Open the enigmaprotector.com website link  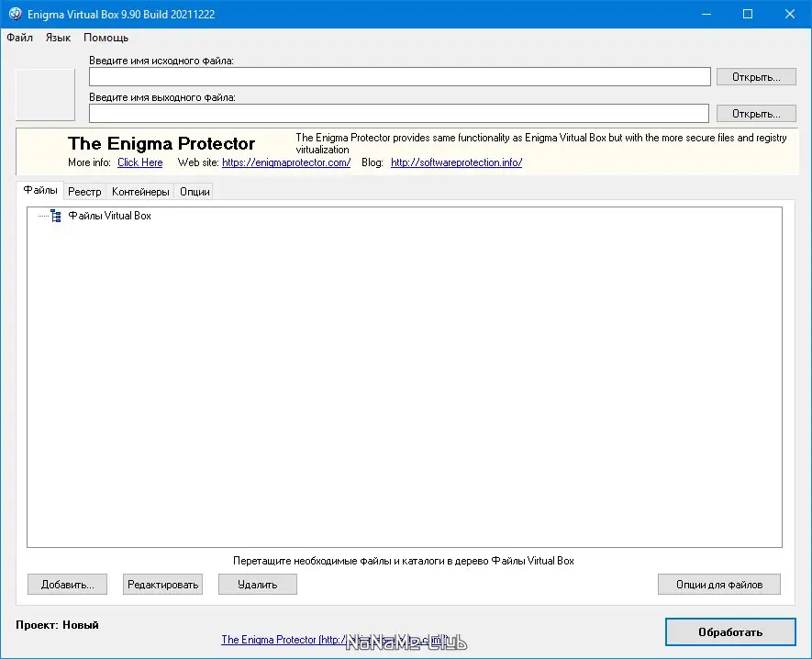click(286, 162)
